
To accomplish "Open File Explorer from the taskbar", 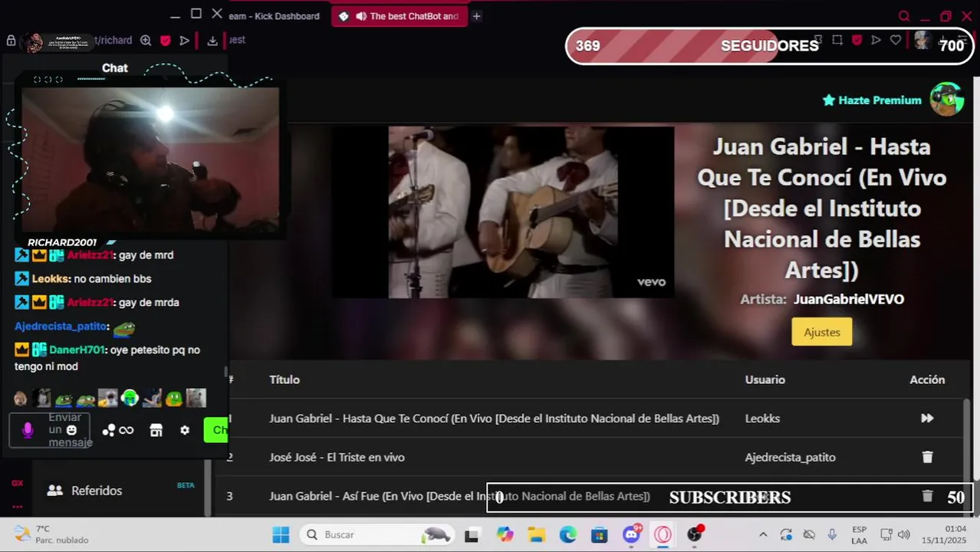I will [x=536, y=535].
